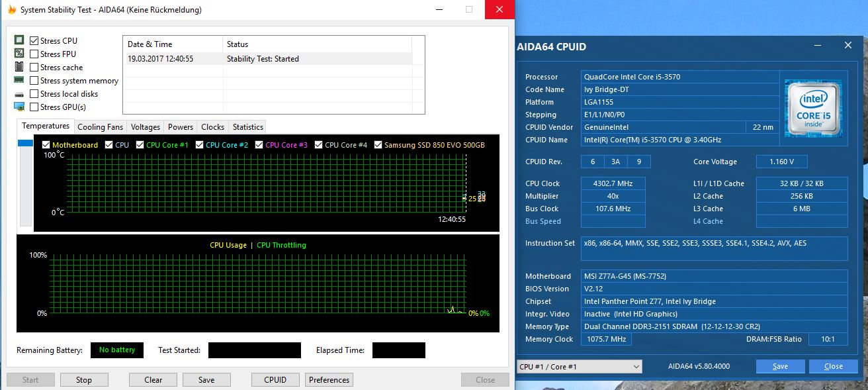Uncheck the CPU Core #4 temperature series
The height and width of the screenshot is (390, 868).
point(319,145)
